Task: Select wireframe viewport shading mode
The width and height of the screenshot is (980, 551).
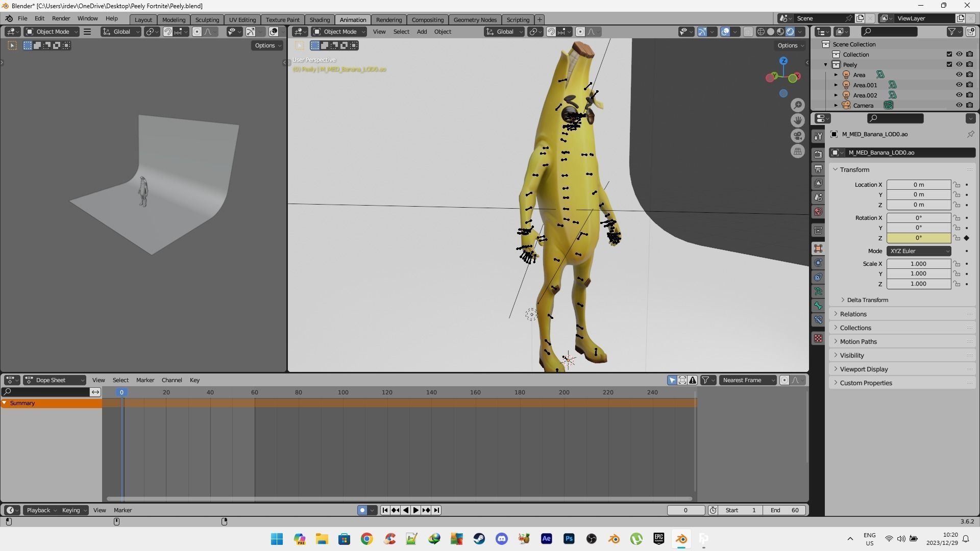Action: pyautogui.click(x=761, y=32)
